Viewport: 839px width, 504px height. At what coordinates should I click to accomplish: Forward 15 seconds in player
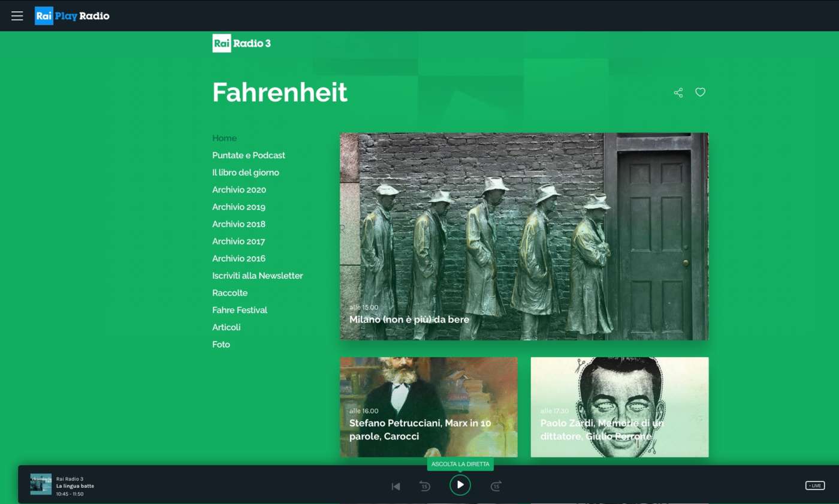click(496, 485)
